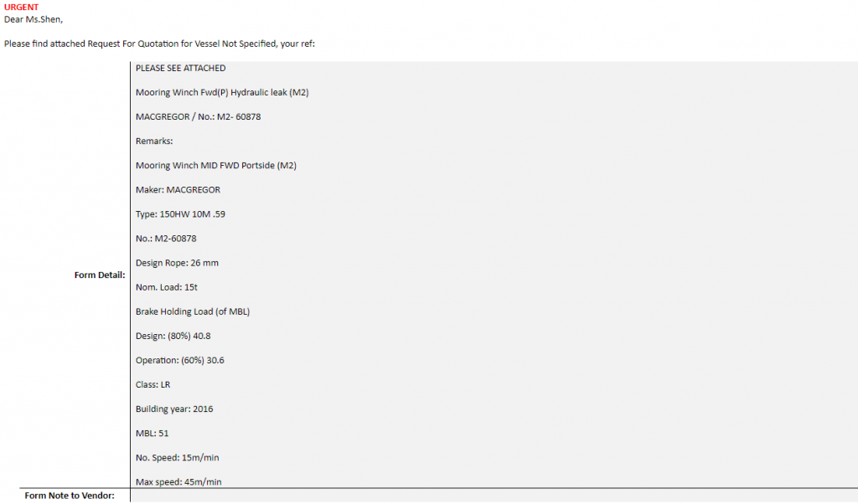Click the 'No.: M2-60878' line
Image resolution: width=858 pixels, height=504 pixels.
click(x=166, y=239)
